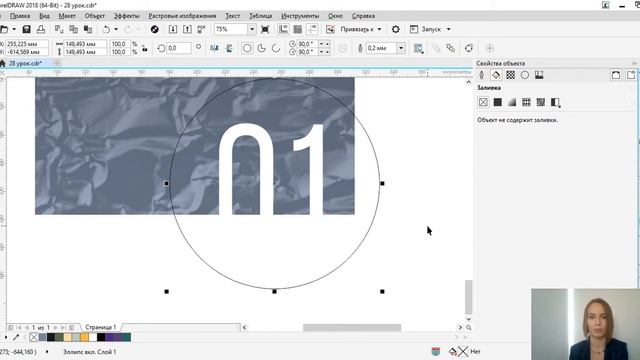
Task: Toggle the Show grid icon
Action: (x=298, y=29)
